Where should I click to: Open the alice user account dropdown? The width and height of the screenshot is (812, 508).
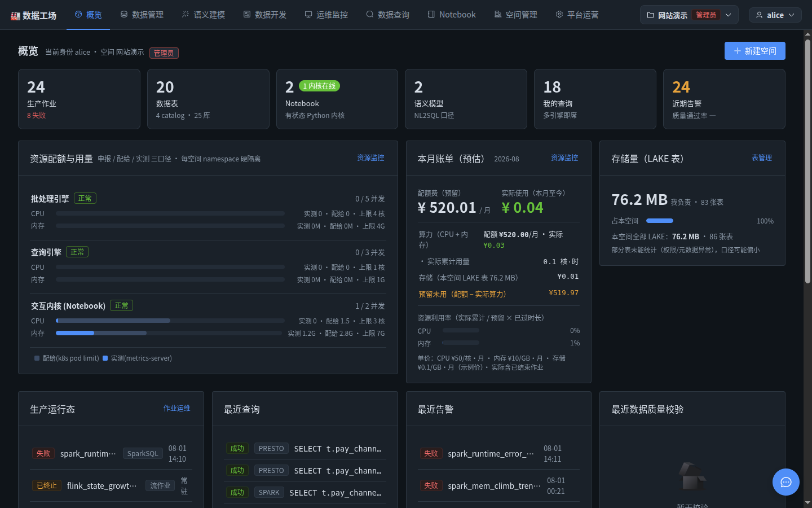[775, 15]
